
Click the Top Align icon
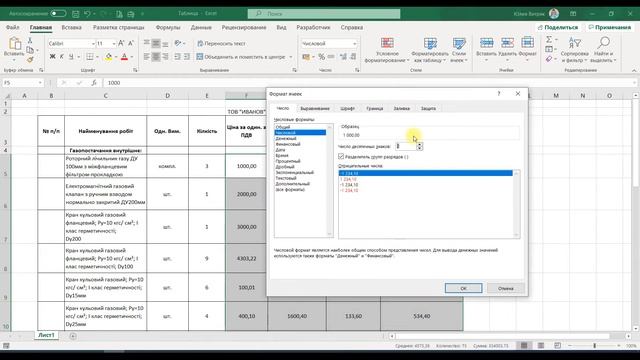pos(147,43)
